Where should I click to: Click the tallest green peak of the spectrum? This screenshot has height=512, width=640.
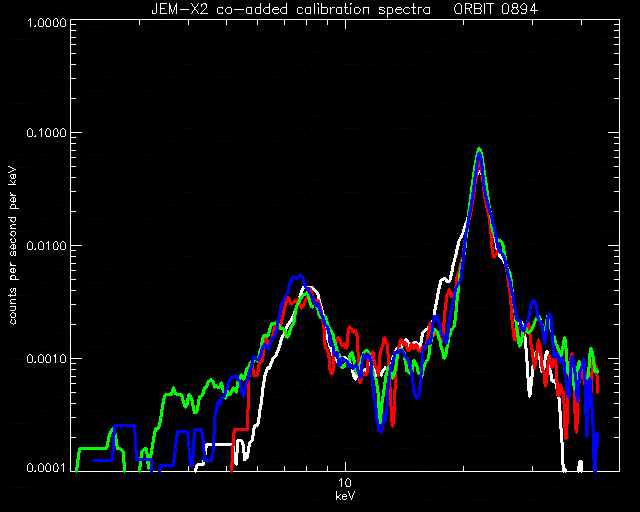(480, 150)
